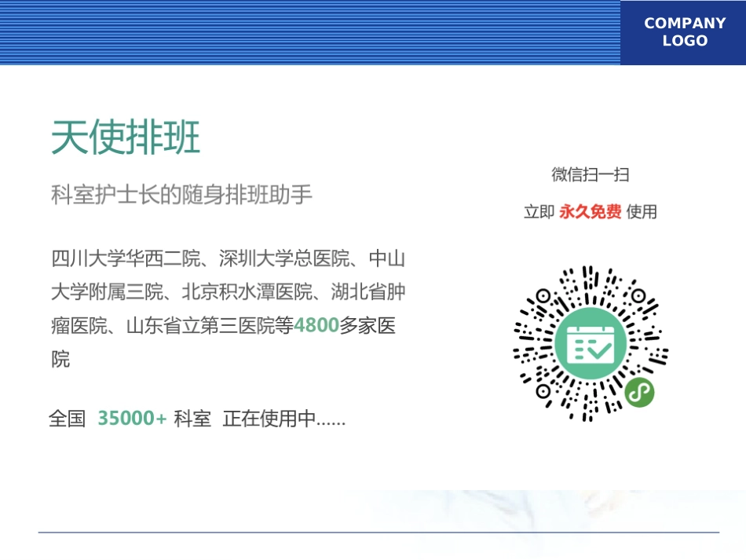
Task: Click the green 4800 number
Action: pos(316,325)
